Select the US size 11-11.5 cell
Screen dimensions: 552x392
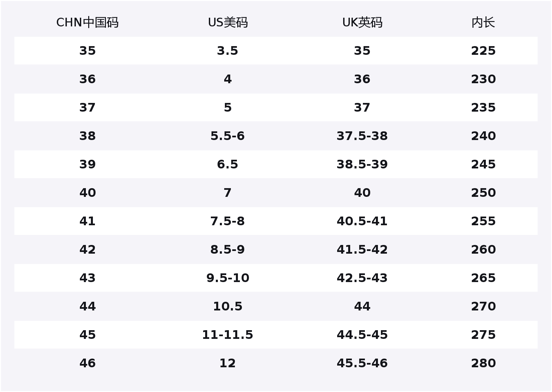(228, 335)
